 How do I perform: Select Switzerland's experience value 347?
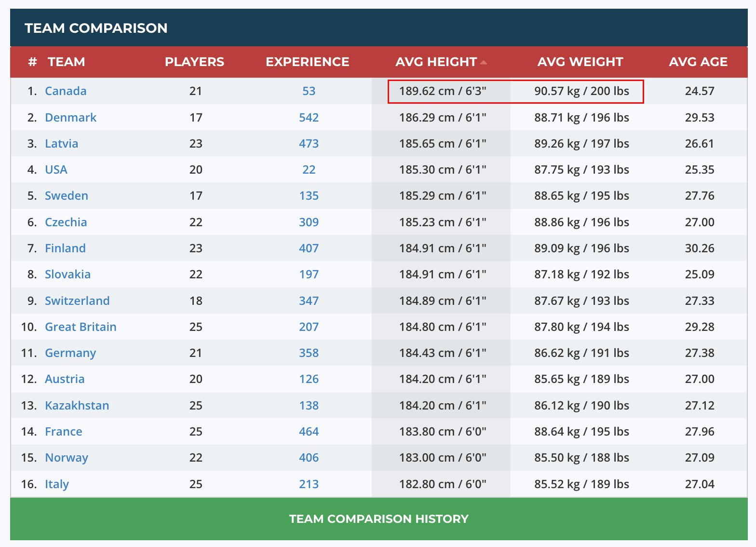coord(309,301)
